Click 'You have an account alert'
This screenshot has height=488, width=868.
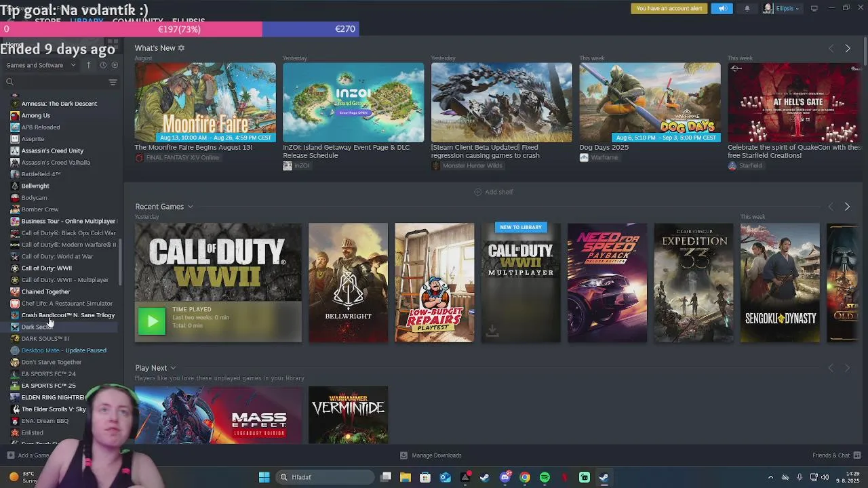point(669,8)
